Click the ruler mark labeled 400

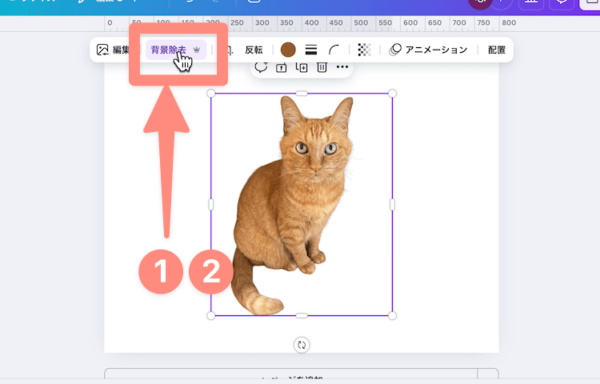point(311,23)
